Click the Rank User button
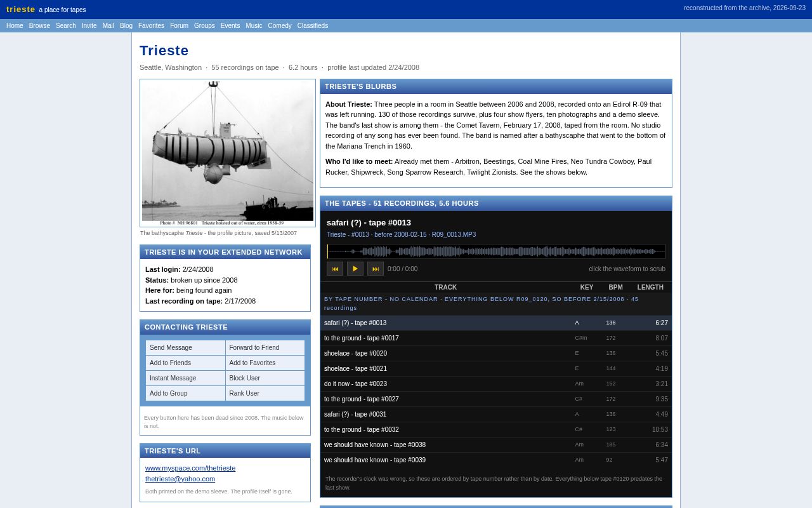Viewport: 812px width, 508px height. pos(265,394)
